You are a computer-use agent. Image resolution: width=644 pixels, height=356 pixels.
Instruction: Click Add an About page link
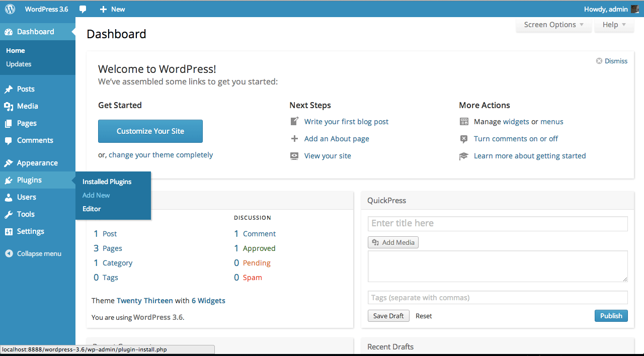(x=337, y=139)
